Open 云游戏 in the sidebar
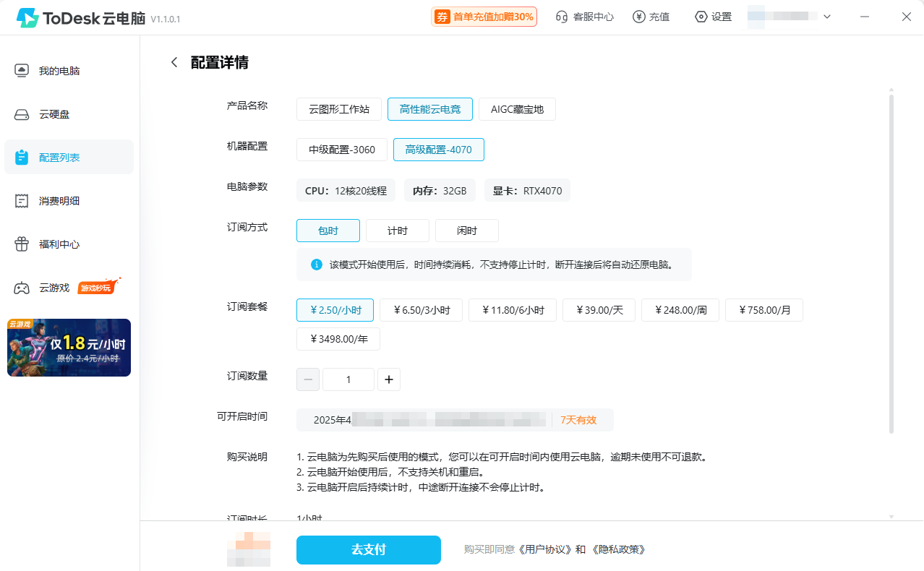Screen dimensions: 924x571 pyautogui.click(x=69, y=288)
